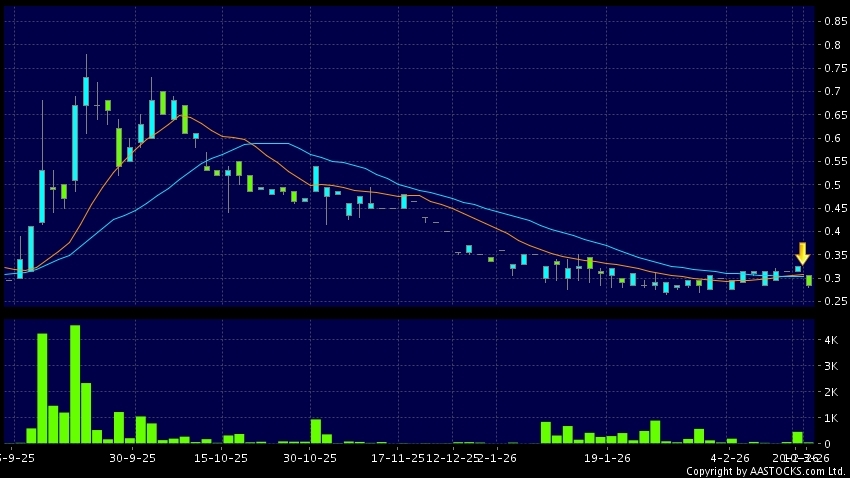This screenshot has width=850, height=478.
Task: Click the 2K volume axis label
Action: 830,393
